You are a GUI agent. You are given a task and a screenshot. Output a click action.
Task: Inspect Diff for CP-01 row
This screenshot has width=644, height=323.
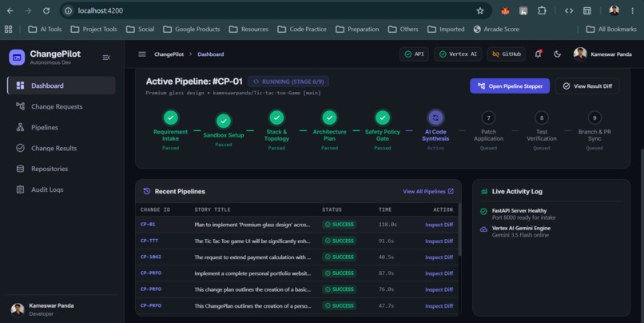click(x=439, y=225)
